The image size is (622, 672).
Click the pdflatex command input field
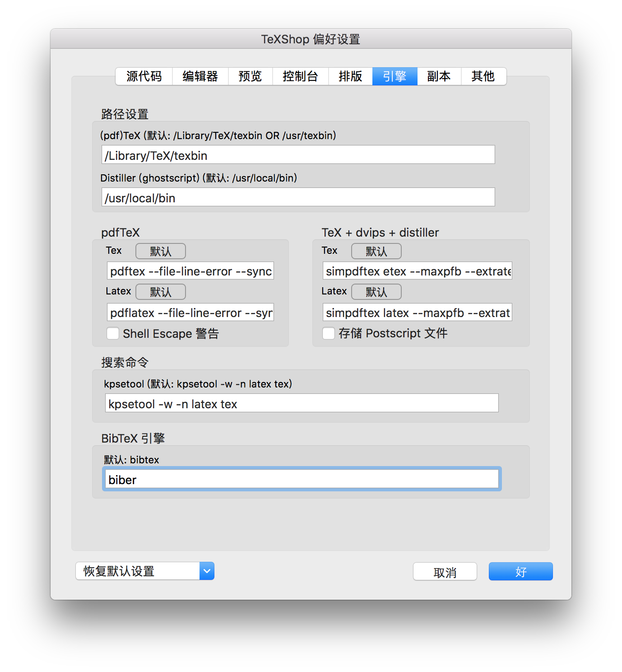[190, 313]
